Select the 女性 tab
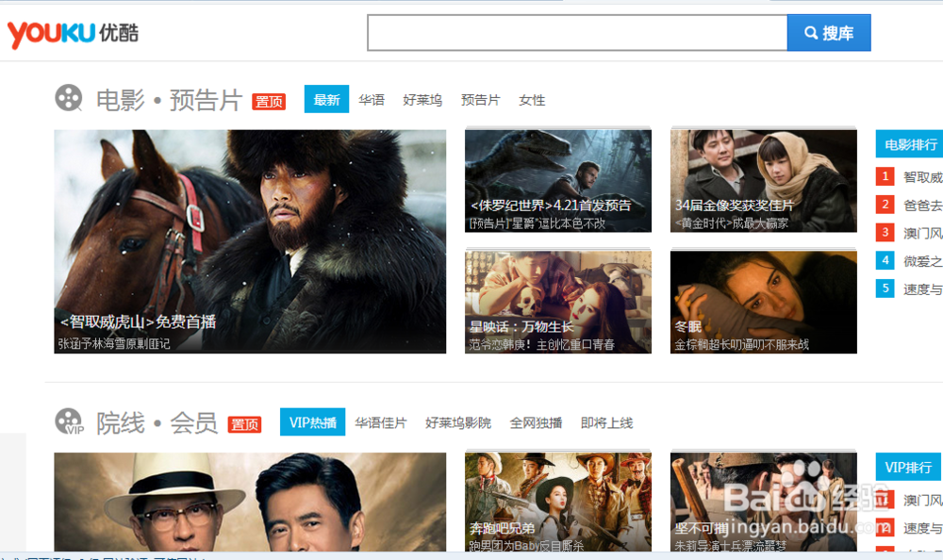The width and height of the screenshot is (943, 560). click(x=532, y=100)
